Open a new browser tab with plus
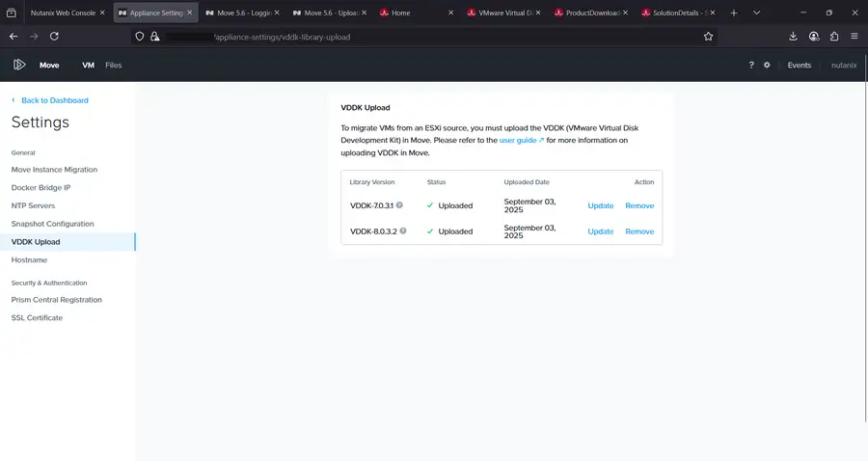The height and width of the screenshot is (461, 868). 734,13
